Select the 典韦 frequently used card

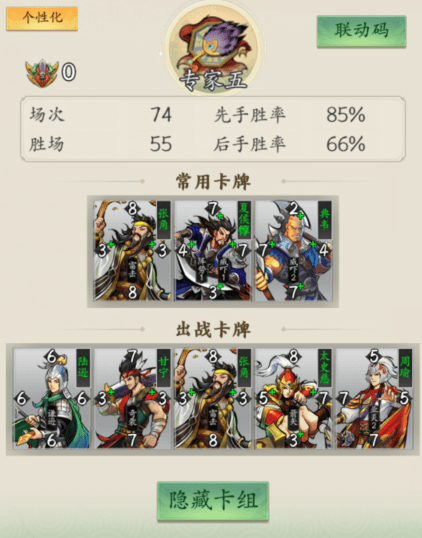tap(294, 251)
